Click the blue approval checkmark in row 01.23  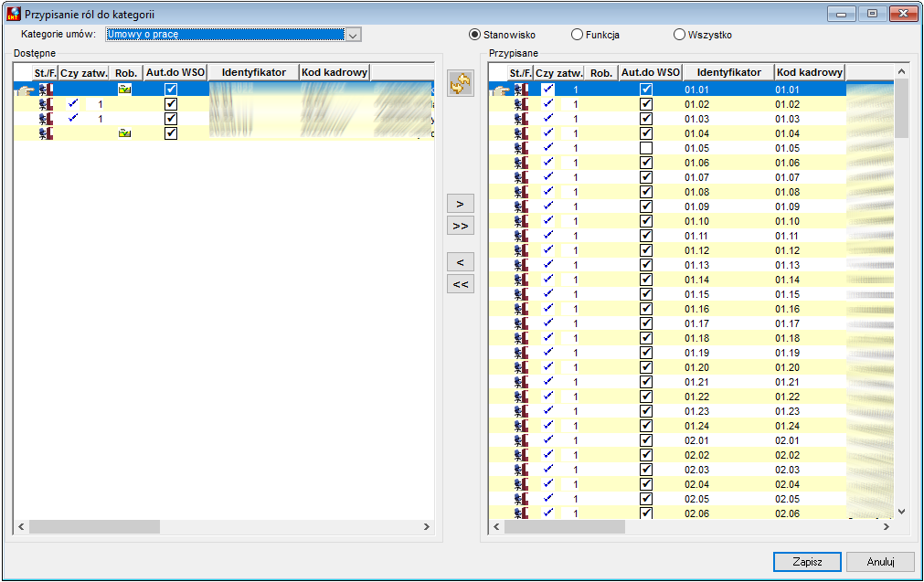pos(548,410)
